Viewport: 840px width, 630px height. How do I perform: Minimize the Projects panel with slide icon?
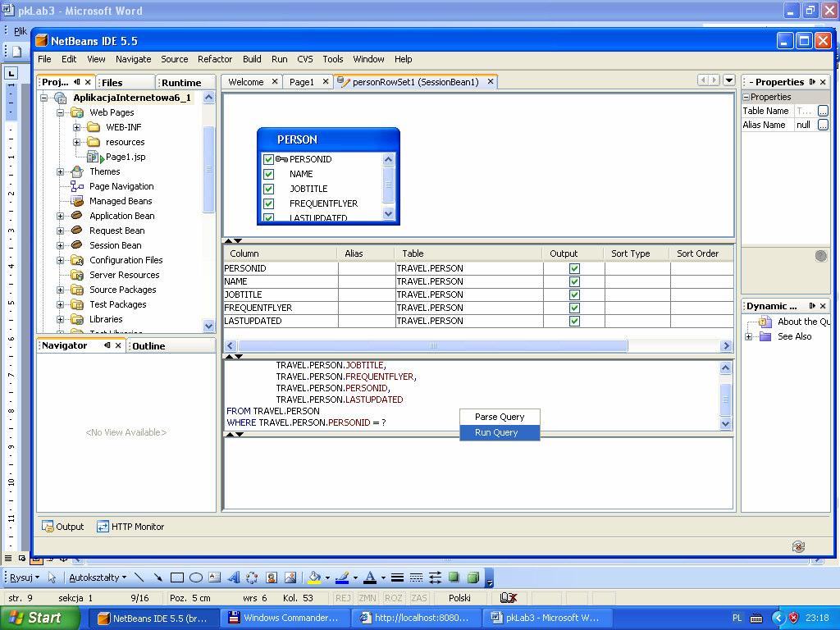77,82
